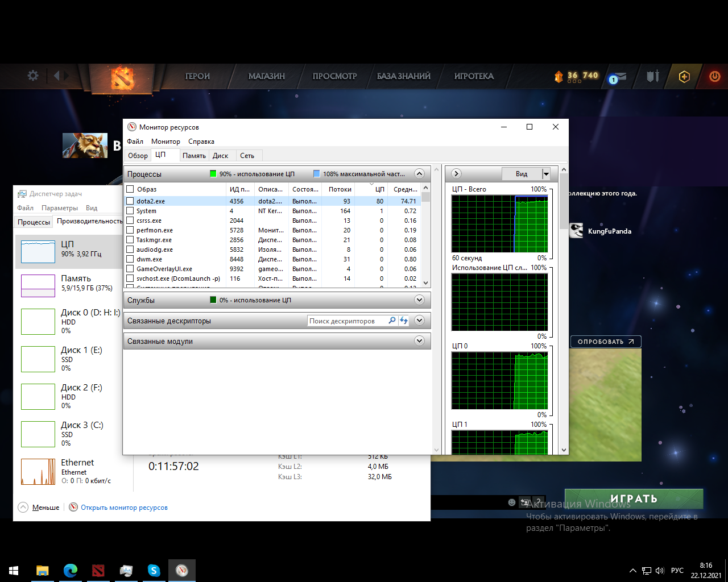Open the Монитор menu

click(x=166, y=142)
